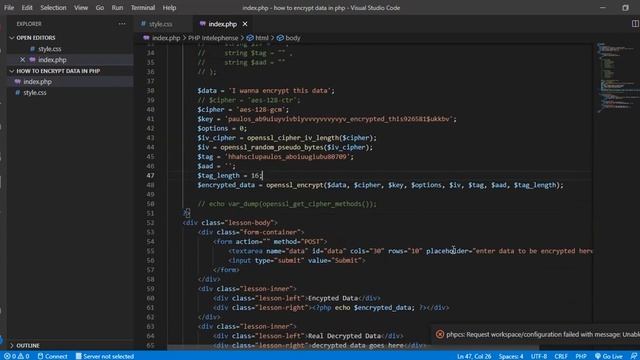
Task: Click error icon in phpcs notification
Action: [x=440, y=335]
